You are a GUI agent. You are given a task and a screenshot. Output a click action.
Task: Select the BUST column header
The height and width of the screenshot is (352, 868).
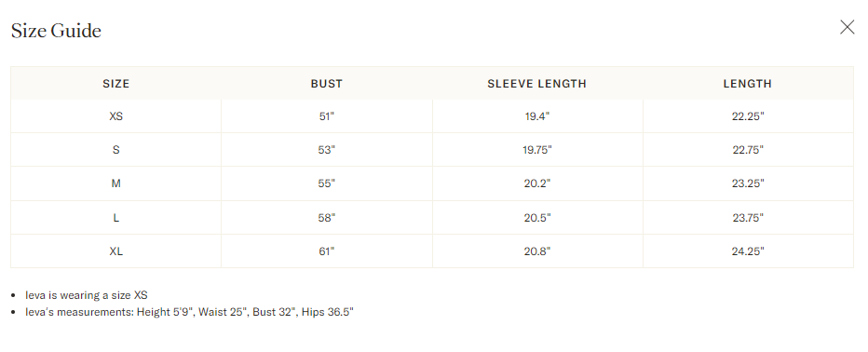327,84
